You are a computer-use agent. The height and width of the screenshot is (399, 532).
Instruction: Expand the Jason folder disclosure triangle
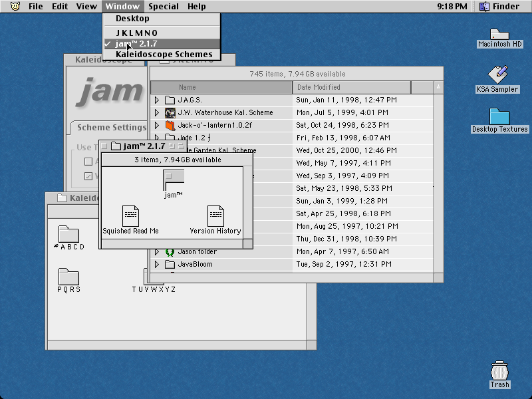point(157,252)
